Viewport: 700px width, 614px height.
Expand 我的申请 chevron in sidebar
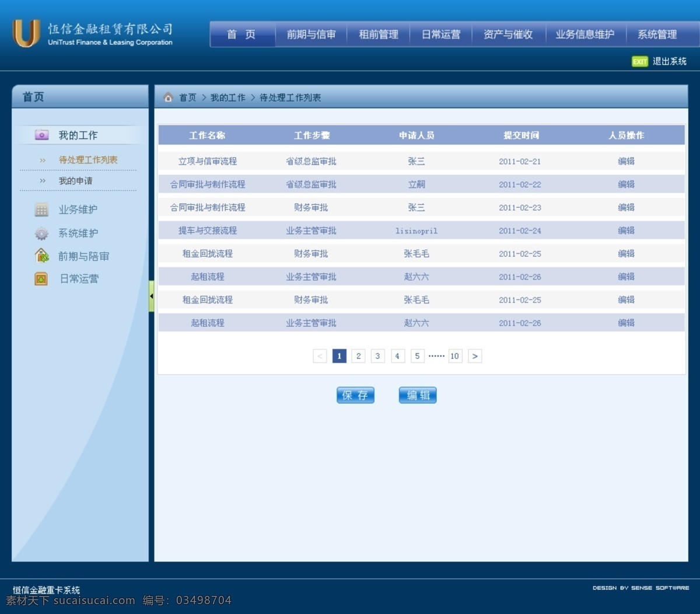click(x=43, y=181)
